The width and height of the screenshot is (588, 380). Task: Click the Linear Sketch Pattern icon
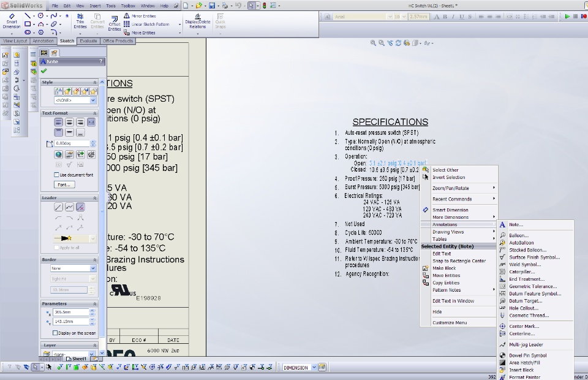click(x=127, y=24)
